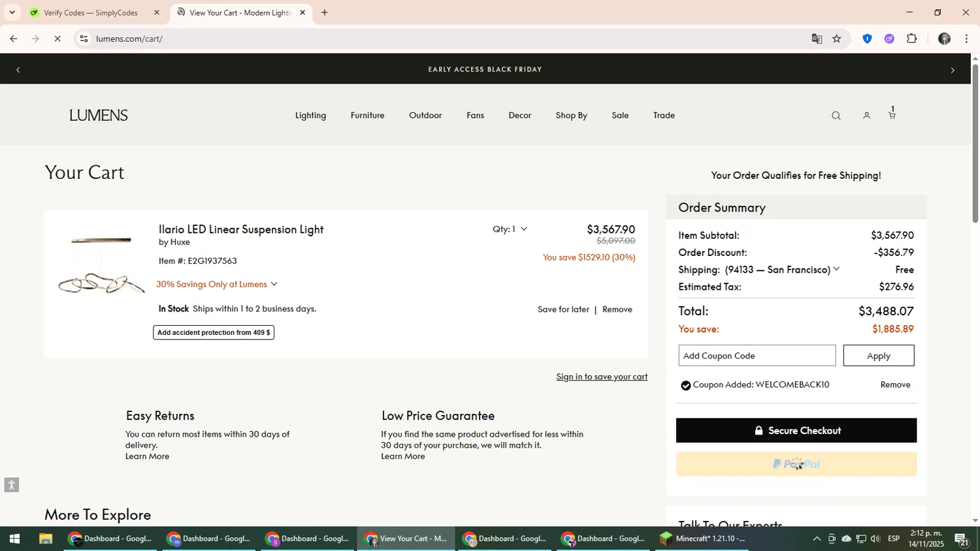Remove the WELCOMEBACK10 coupon
The width and height of the screenshot is (980, 551).
coord(894,385)
